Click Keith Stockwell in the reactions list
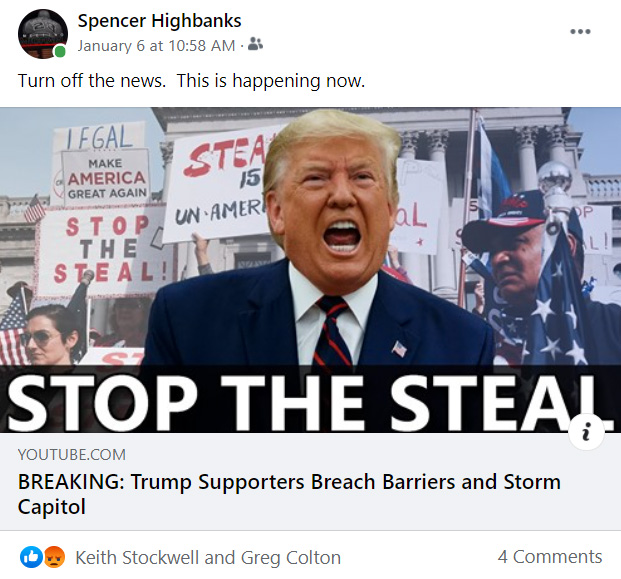This screenshot has width=621, height=579. point(137,558)
